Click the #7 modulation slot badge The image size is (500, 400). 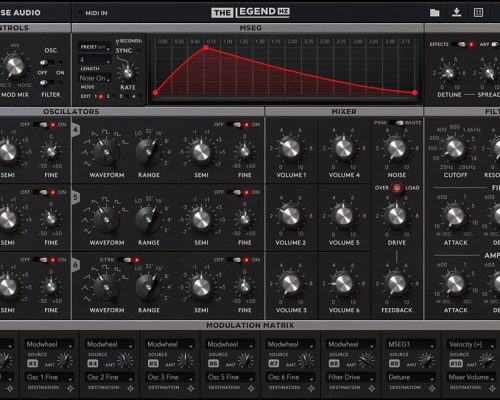tap(274, 363)
